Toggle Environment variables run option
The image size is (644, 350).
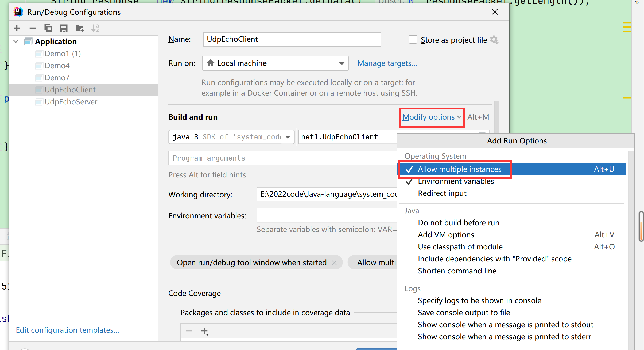click(456, 181)
